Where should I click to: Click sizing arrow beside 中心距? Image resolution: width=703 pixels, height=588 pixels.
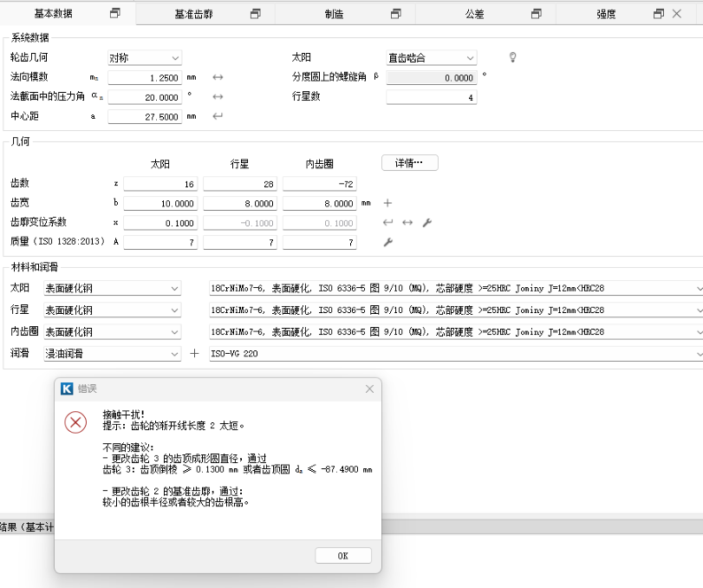(x=218, y=116)
